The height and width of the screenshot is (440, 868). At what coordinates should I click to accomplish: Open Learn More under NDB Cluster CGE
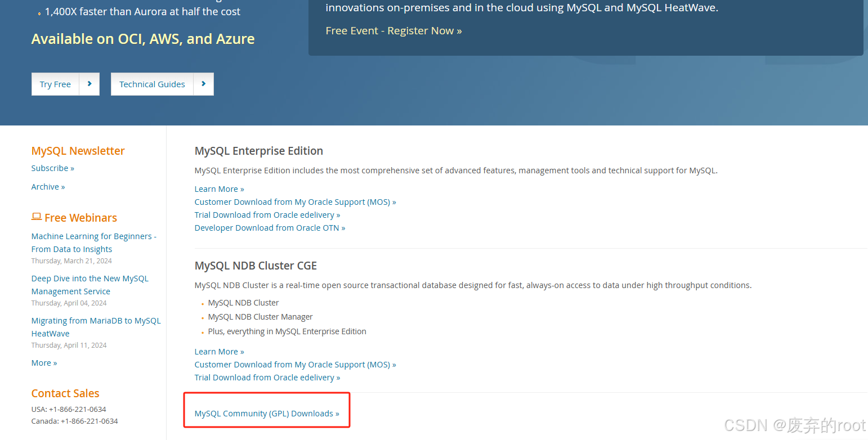click(x=220, y=352)
